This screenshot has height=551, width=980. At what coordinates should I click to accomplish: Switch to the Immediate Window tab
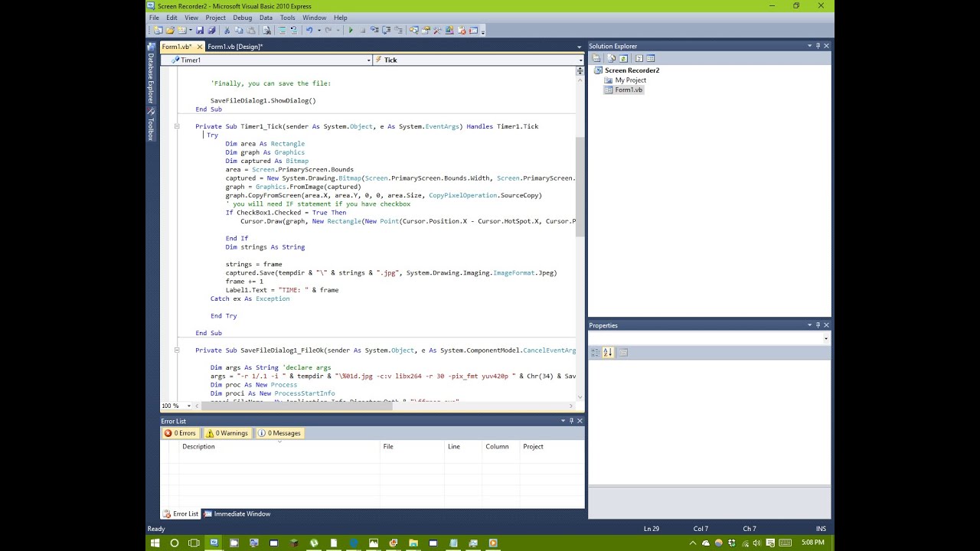point(237,514)
